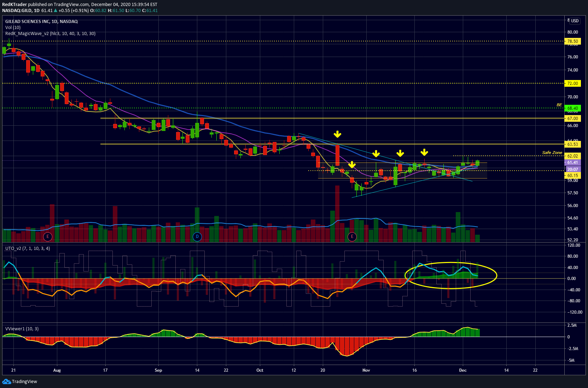
Task: Click the 76.00 value on the price axis
Action: 573,57
